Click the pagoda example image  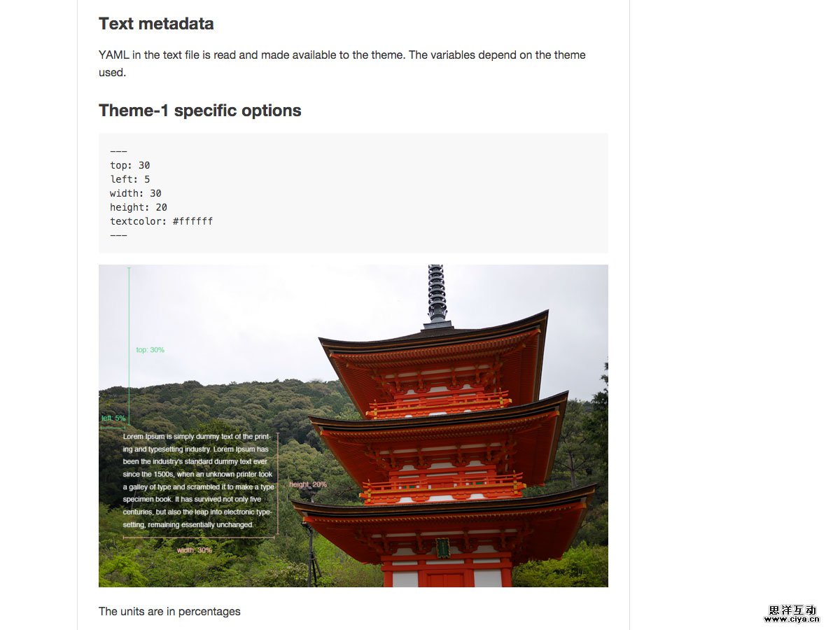353,426
